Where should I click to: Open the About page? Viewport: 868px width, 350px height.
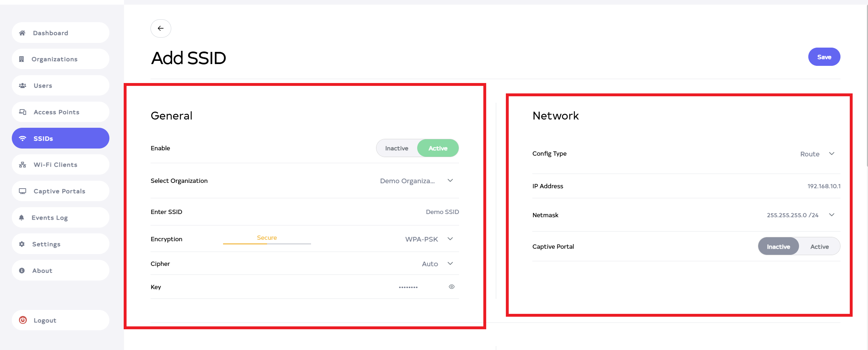click(42, 271)
